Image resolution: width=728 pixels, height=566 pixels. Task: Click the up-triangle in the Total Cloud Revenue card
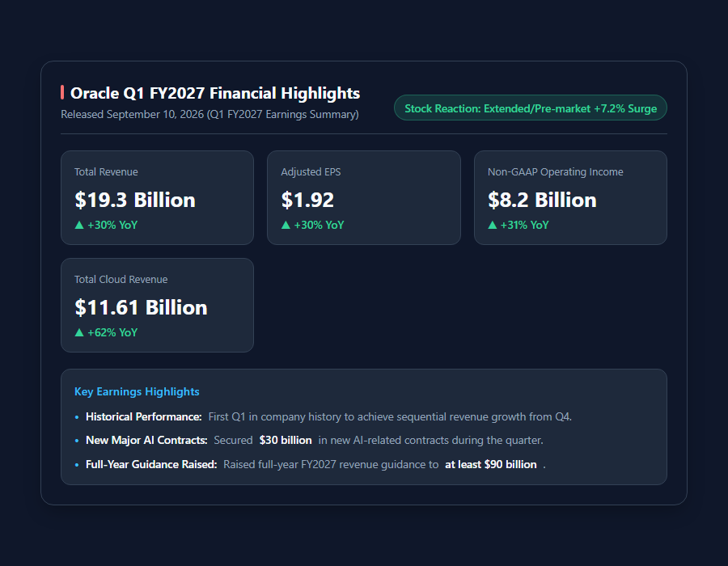79,332
